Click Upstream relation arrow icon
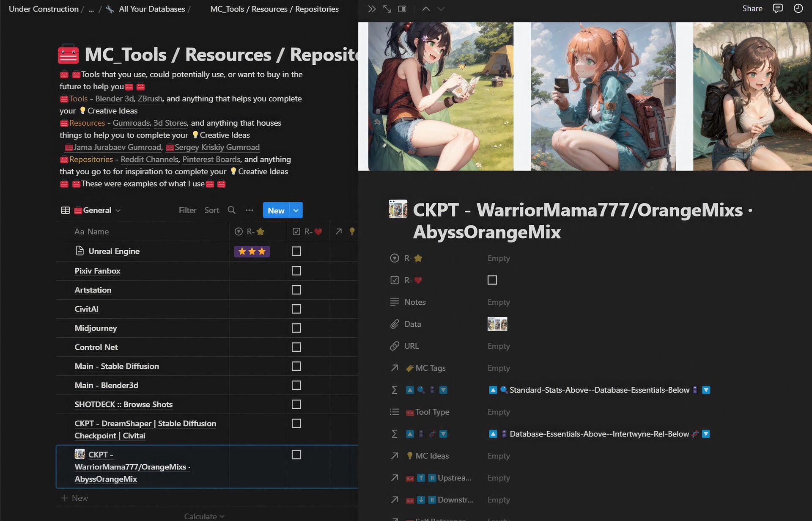 [395, 478]
